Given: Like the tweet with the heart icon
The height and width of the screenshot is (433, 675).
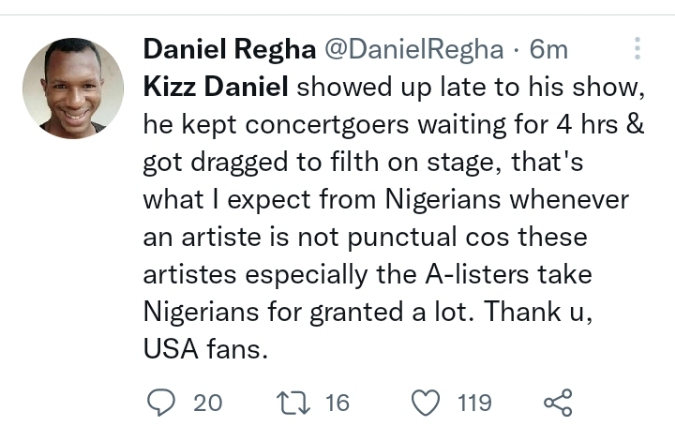Looking at the screenshot, I should [426, 403].
